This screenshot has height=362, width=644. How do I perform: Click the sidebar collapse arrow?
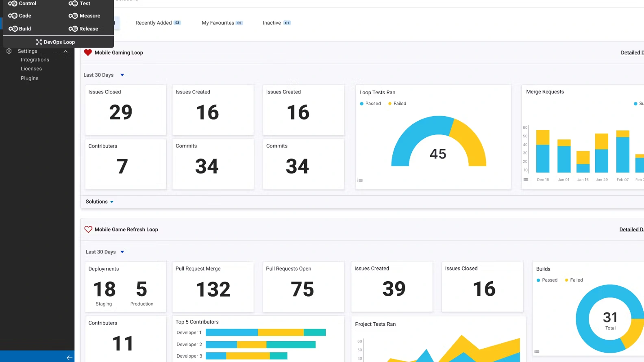pos(69,358)
